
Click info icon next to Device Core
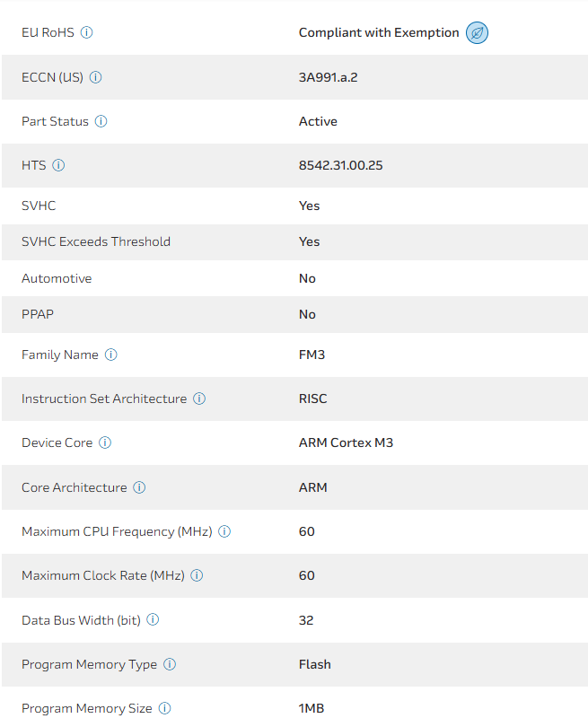(x=105, y=442)
